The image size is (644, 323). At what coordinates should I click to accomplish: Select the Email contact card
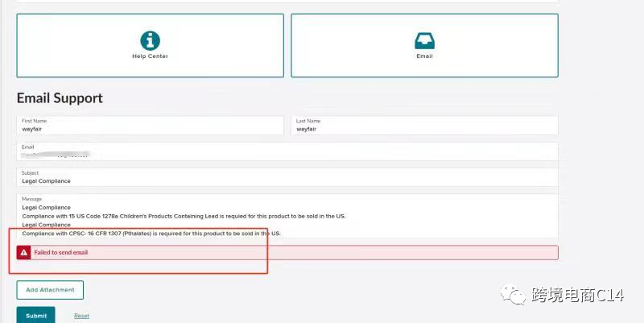[x=424, y=45]
